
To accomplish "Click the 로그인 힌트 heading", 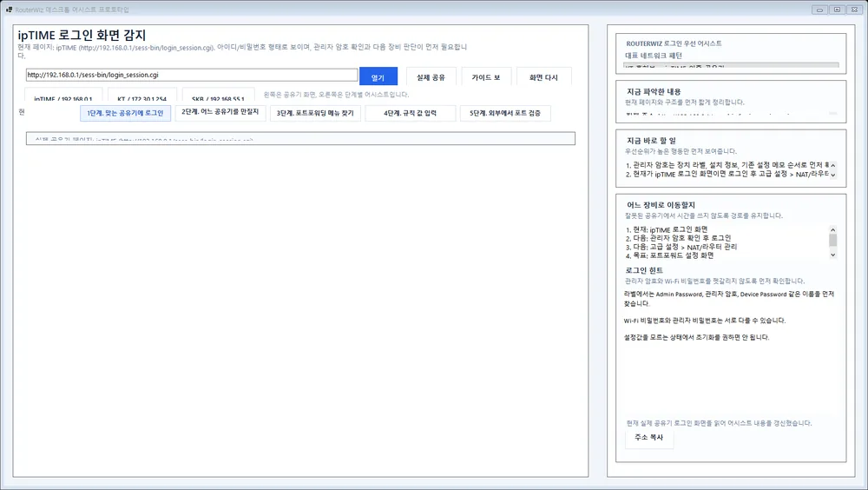I will [644, 270].
